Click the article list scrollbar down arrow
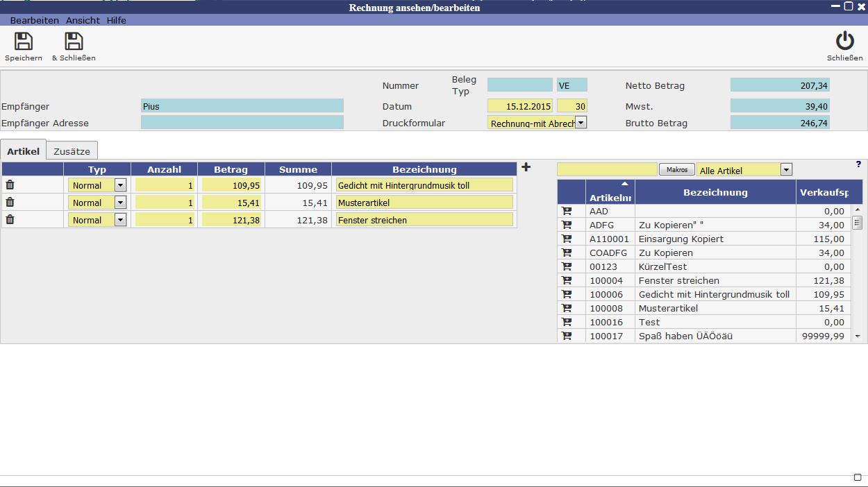The image size is (868, 487). click(858, 336)
